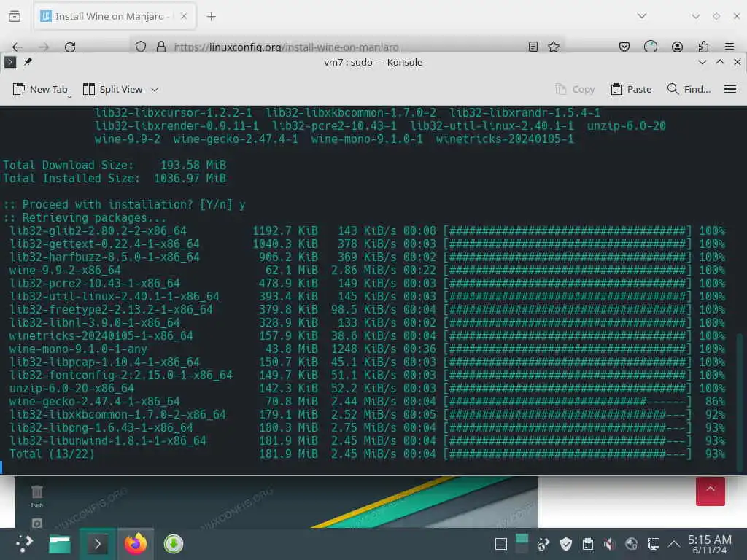This screenshot has height=560, width=747.
Task: Click the Total Download Size text
Action: click(x=69, y=166)
